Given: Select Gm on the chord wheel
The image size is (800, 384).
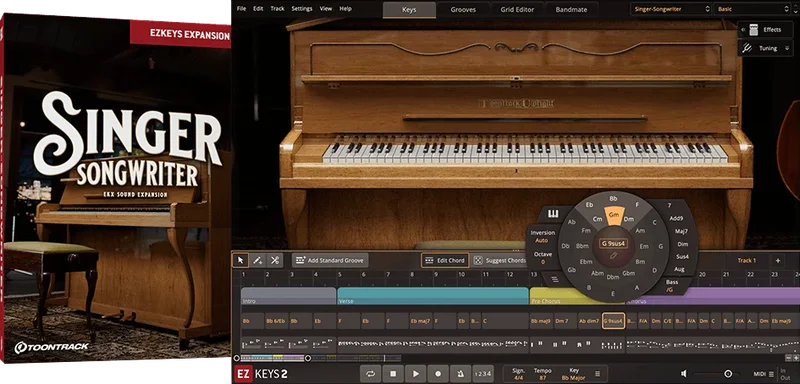Looking at the screenshot, I should click(x=613, y=216).
